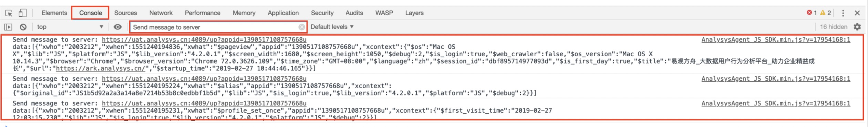Open the DevTools three-dot menu
Image resolution: width=868 pixels, height=127 pixels.
point(843,13)
